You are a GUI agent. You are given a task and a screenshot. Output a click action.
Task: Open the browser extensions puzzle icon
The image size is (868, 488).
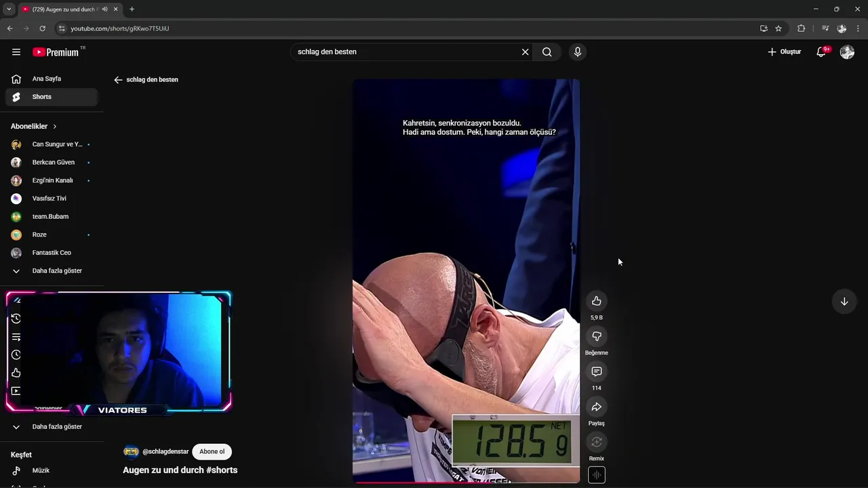tap(802, 28)
